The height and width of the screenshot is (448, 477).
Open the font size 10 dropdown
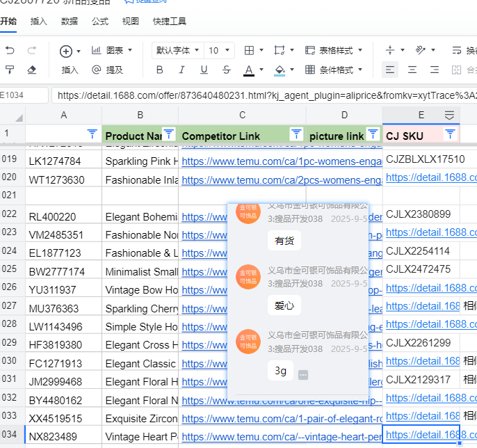pos(220,50)
